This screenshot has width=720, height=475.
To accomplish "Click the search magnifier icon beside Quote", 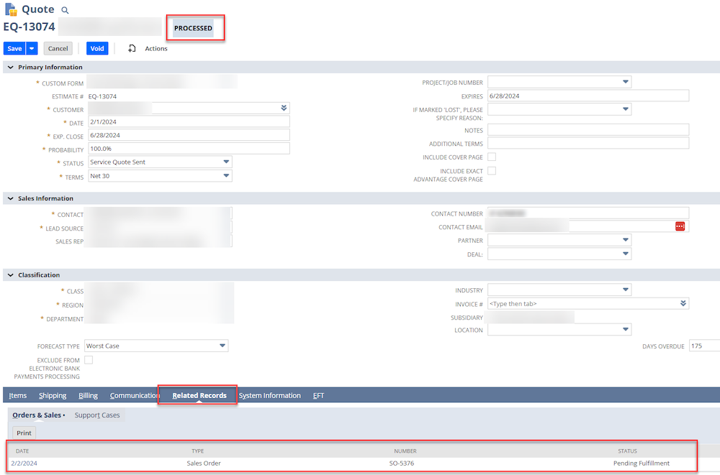I will click(x=65, y=10).
